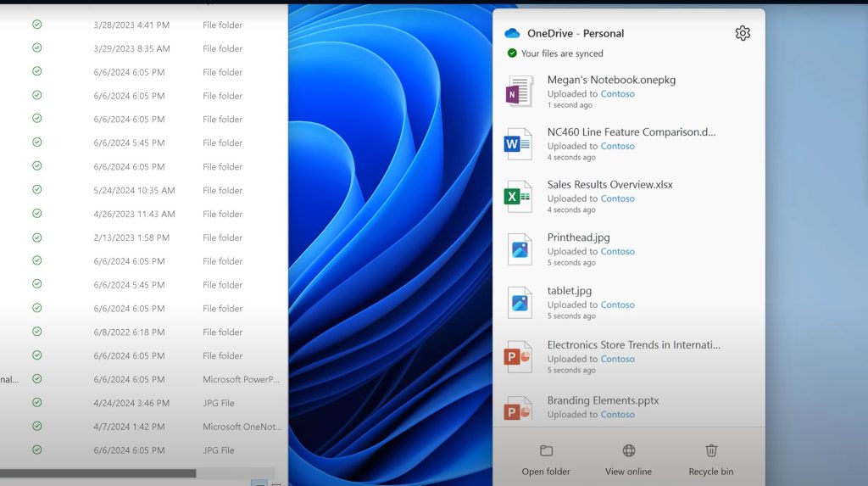Open the Recycle bin from OneDrive panel
The width and height of the screenshot is (868, 486).
tap(711, 459)
